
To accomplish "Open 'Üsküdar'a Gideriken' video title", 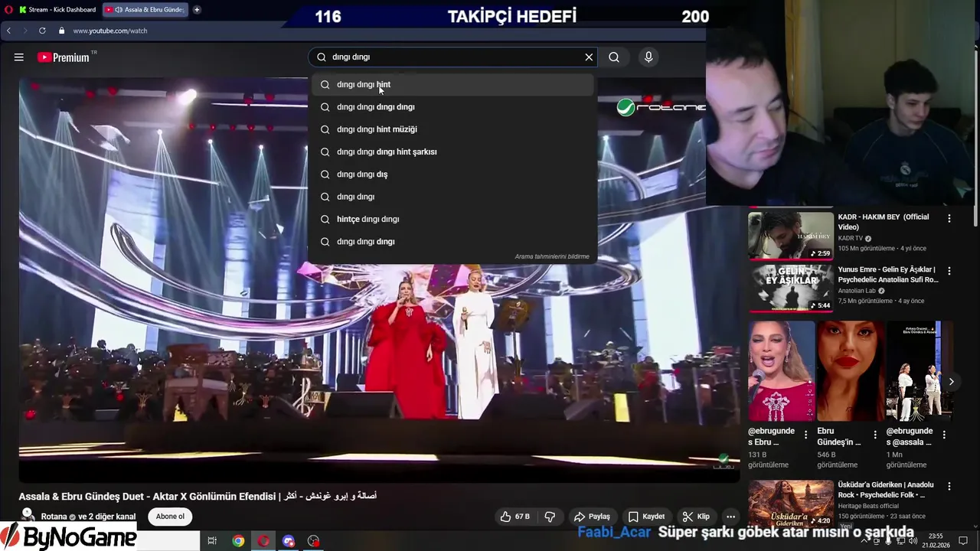I will pyautogui.click(x=886, y=490).
